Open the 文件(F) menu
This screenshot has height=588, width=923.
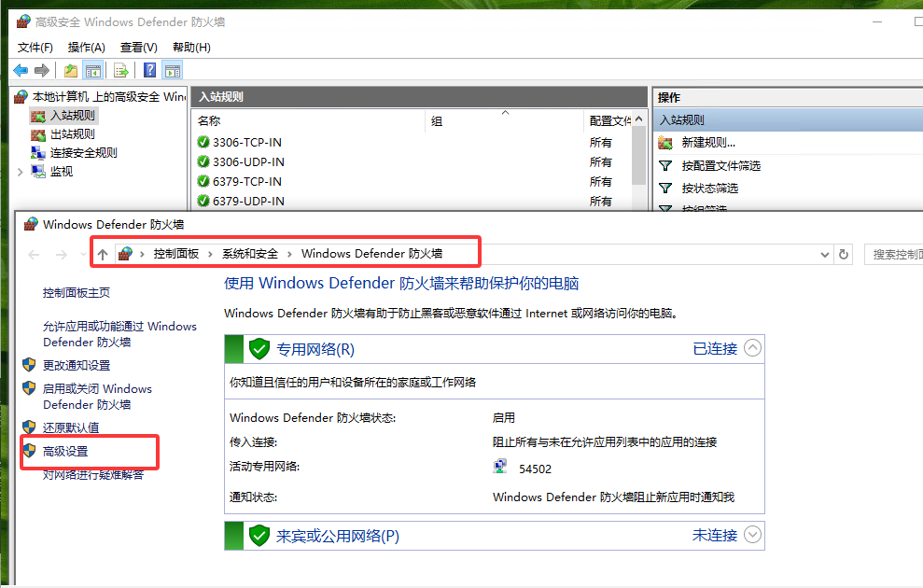35,47
